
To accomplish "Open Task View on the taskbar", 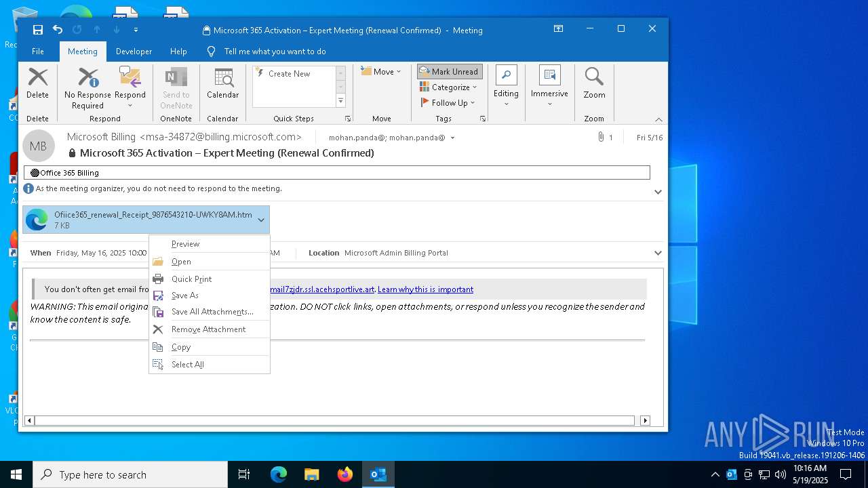I will click(x=244, y=474).
